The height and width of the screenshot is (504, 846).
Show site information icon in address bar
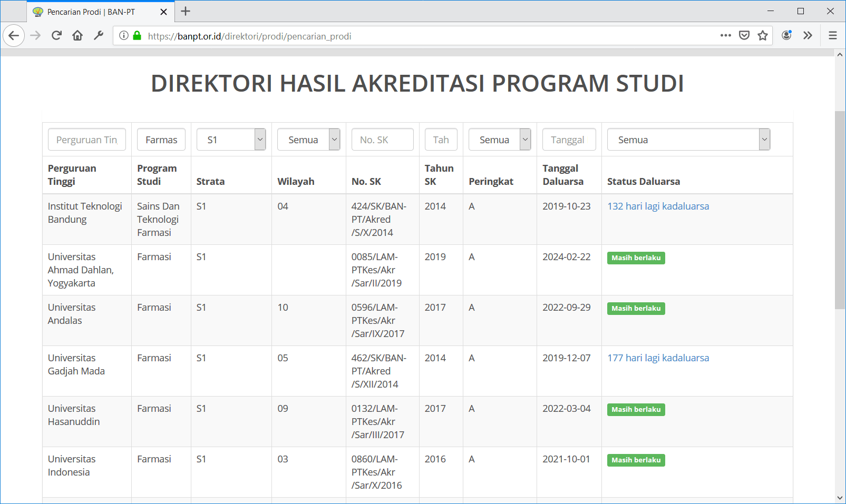tap(124, 36)
